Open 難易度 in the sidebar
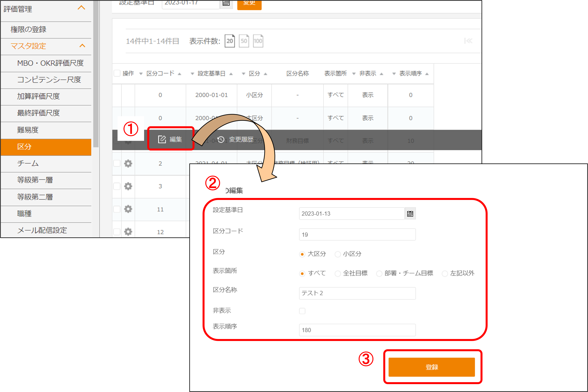This screenshot has width=588, height=392. point(28,130)
